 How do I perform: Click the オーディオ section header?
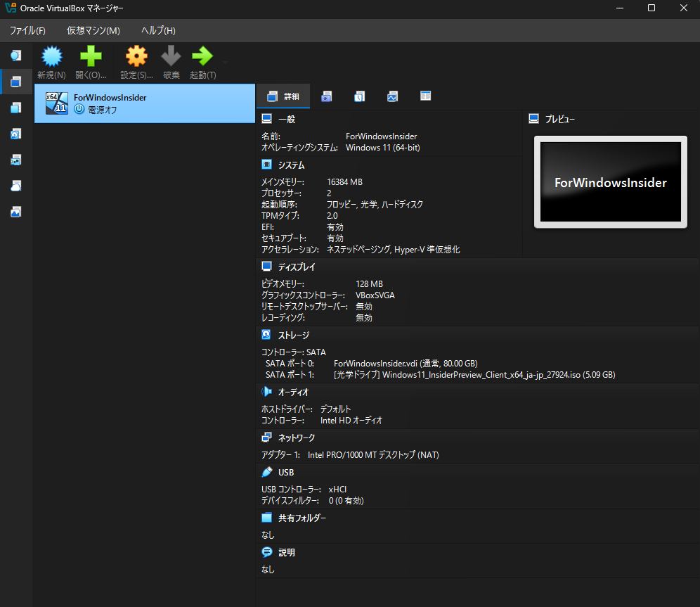[x=293, y=392]
